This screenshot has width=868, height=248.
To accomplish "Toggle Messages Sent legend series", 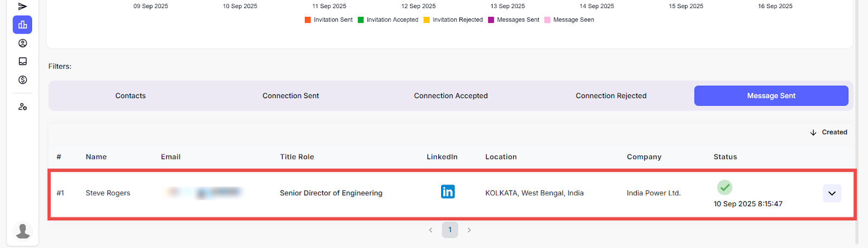I will [x=513, y=20].
